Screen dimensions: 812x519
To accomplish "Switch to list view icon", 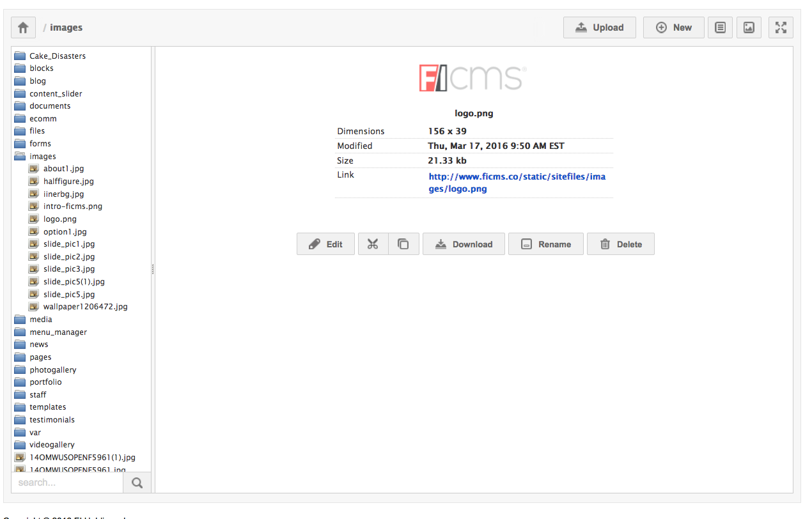I will click(x=720, y=27).
